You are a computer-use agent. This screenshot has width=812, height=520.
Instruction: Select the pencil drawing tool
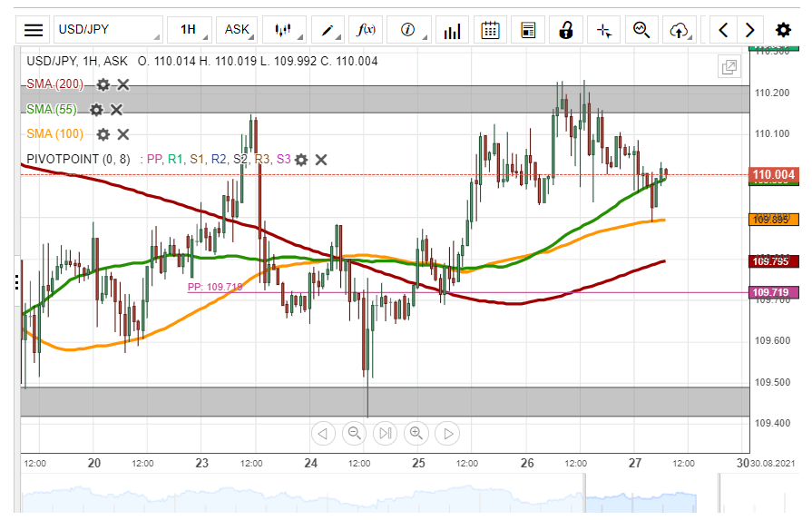point(327,30)
